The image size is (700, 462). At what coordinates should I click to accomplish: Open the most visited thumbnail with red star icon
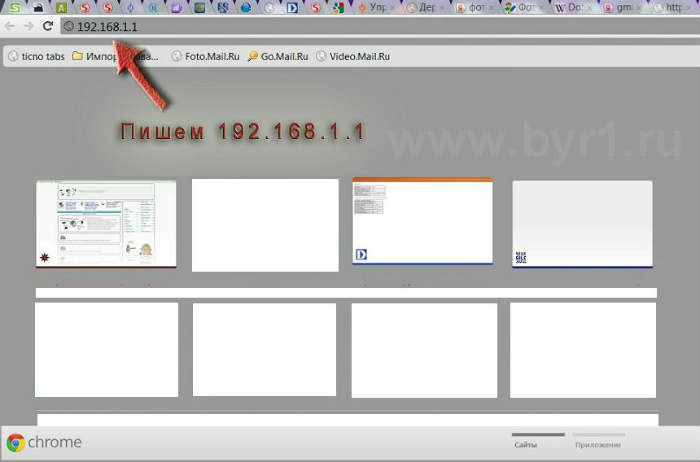(106, 224)
